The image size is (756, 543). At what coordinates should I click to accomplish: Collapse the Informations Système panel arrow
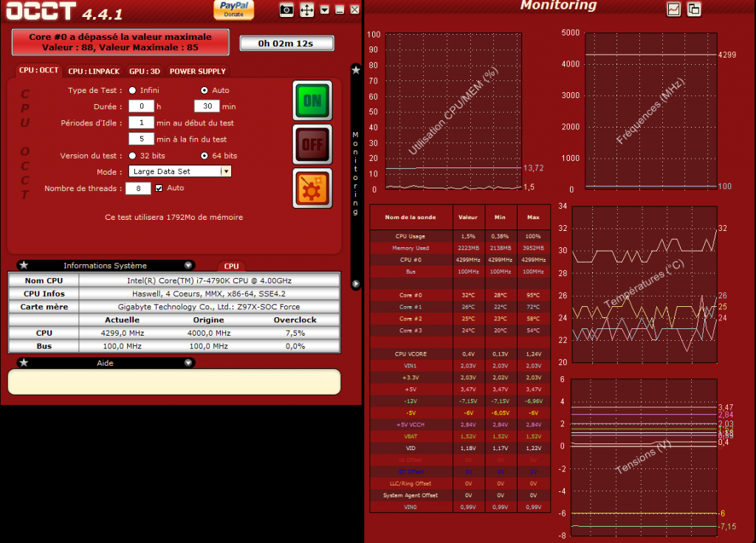(x=188, y=265)
